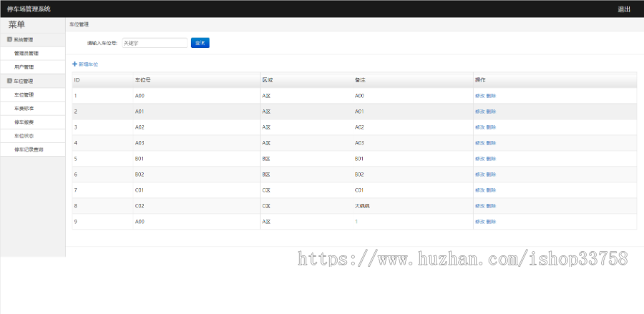Viewport: 644px width, 314px height.
Task: Click the 菜单 heading in the sidebar
Action: pyautogui.click(x=17, y=24)
